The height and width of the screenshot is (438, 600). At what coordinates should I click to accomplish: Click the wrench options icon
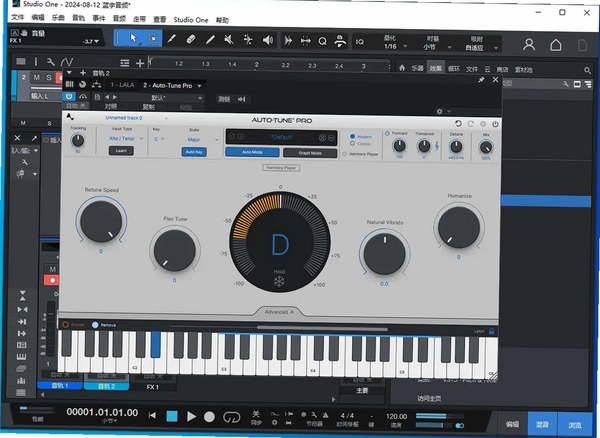point(51,62)
